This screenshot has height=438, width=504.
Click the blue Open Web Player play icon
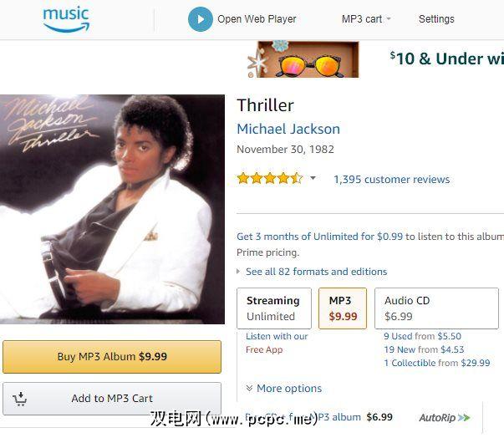pos(201,19)
